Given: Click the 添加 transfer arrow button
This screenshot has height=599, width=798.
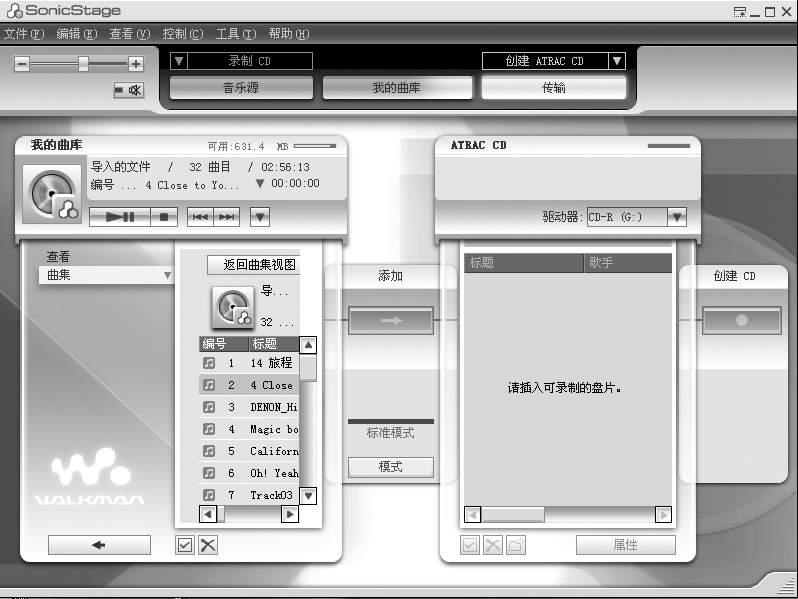Looking at the screenshot, I should pos(391,321).
